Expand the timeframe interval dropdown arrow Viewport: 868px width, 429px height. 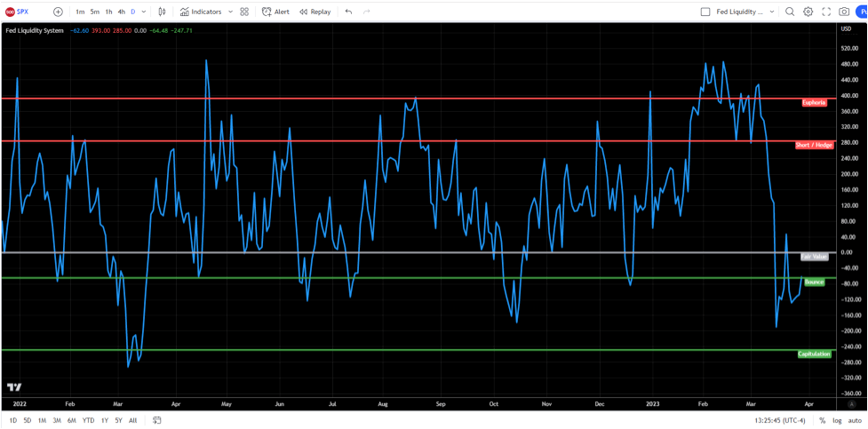pyautogui.click(x=144, y=12)
